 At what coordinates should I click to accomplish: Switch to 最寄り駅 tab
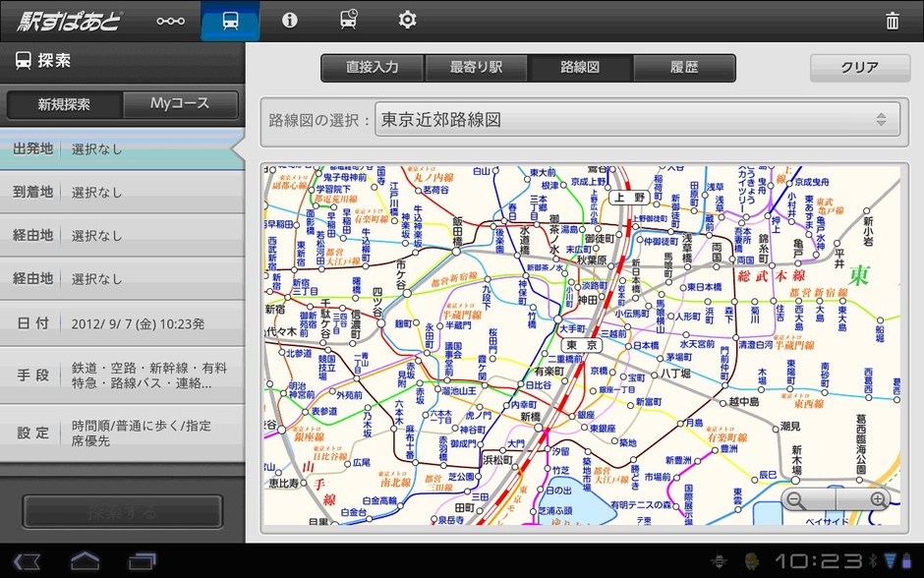[476, 68]
